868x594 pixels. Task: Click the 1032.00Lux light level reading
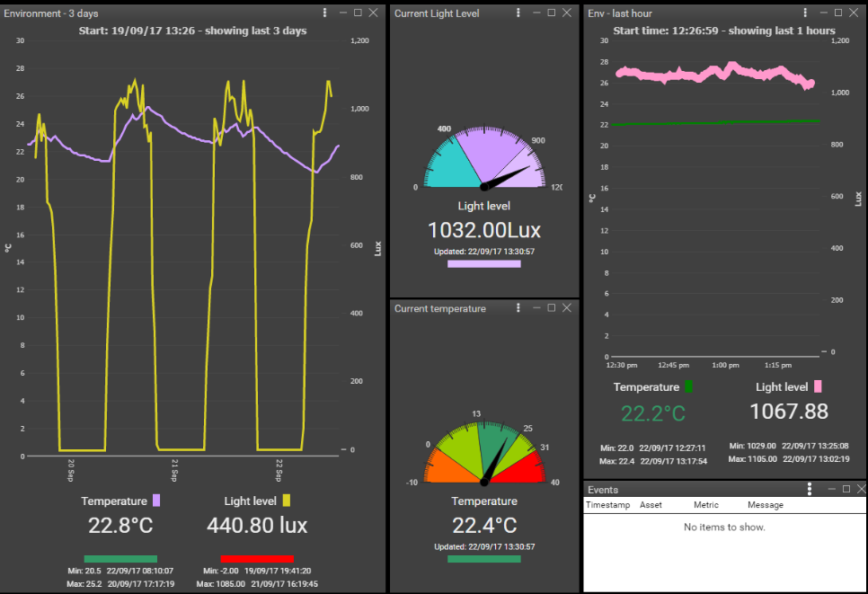click(x=484, y=230)
